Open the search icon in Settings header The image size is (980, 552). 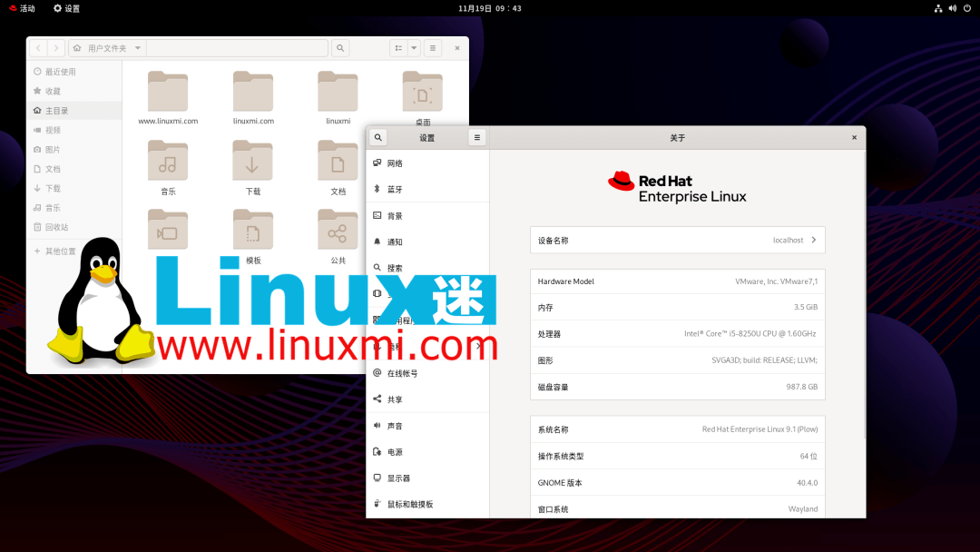(x=377, y=137)
